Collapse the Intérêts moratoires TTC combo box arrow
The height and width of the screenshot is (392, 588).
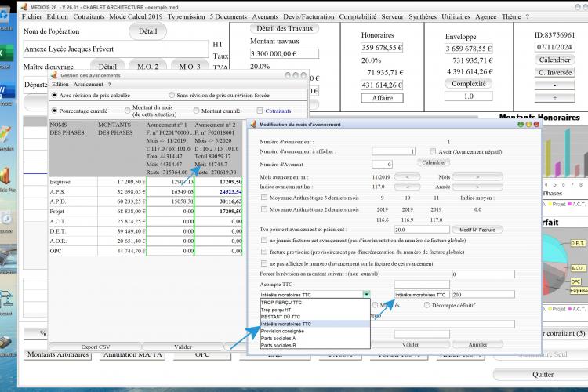pos(366,295)
